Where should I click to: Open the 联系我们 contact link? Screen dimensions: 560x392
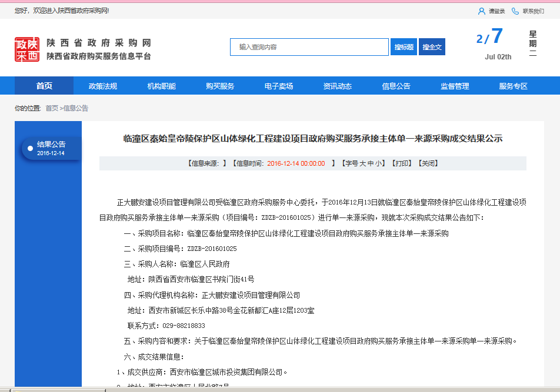point(533,11)
